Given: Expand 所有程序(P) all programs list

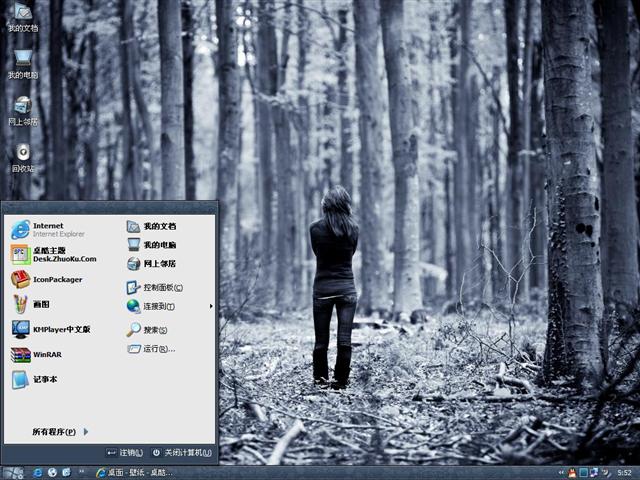Looking at the screenshot, I should pos(60,431).
